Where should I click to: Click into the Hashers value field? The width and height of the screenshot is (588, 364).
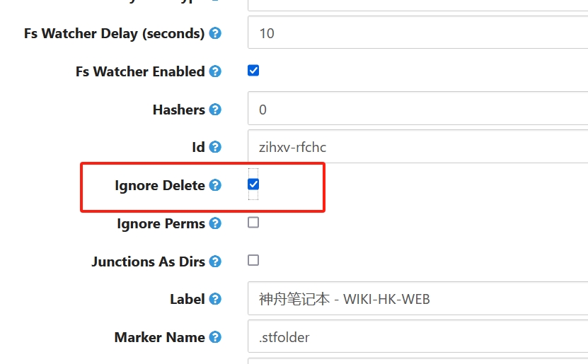click(x=417, y=110)
